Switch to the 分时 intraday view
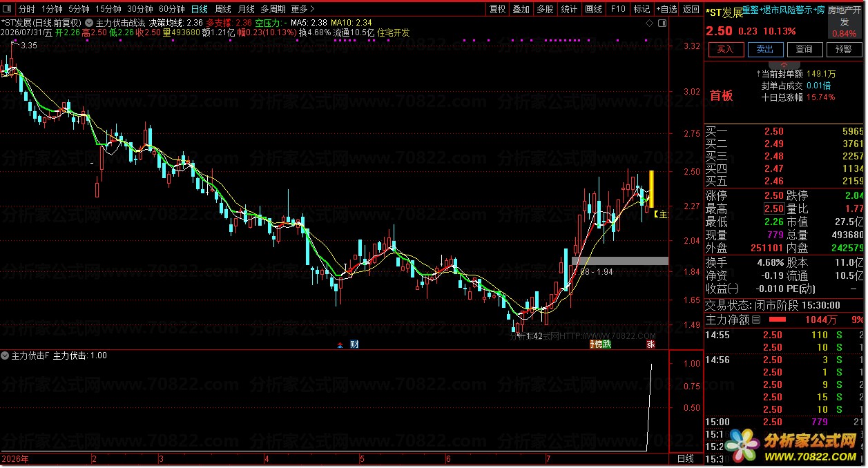 [26, 9]
